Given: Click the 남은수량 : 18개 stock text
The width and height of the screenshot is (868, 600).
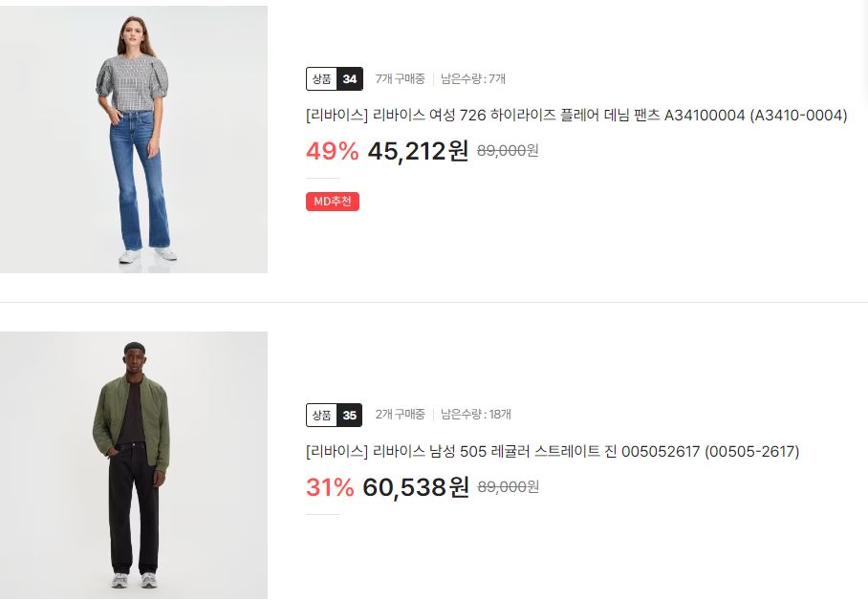Looking at the screenshot, I should point(475,414).
